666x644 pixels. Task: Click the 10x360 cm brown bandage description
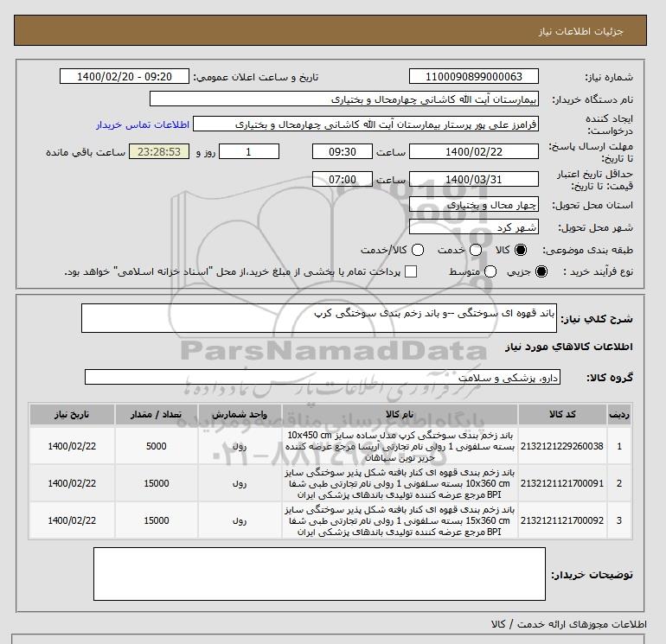[400, 483]
